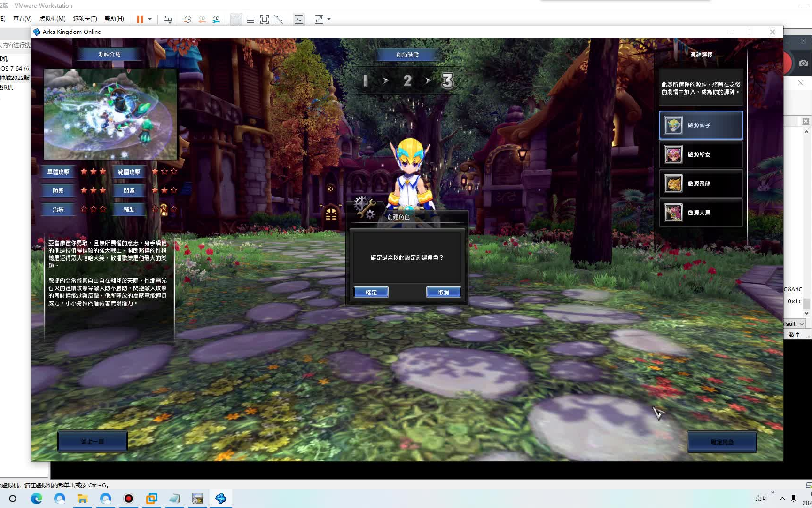This screenshot has height=508, width=812.
Task: Click the VMware pause virtual machine icon
Action: tap(140, 19)
